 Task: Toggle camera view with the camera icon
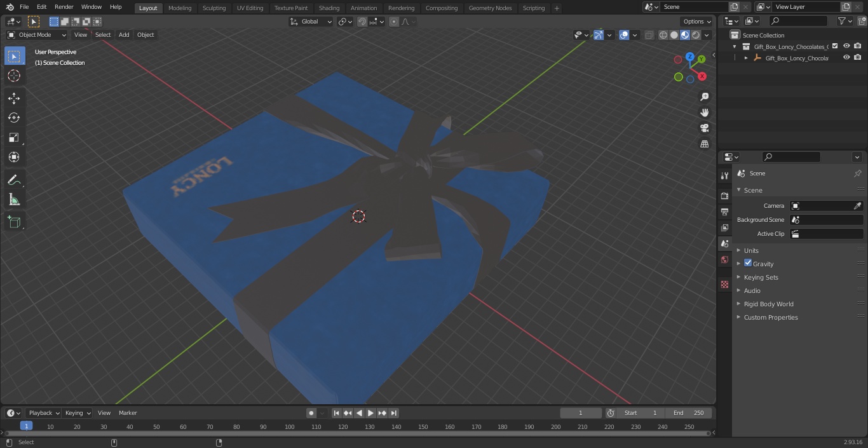704,128
